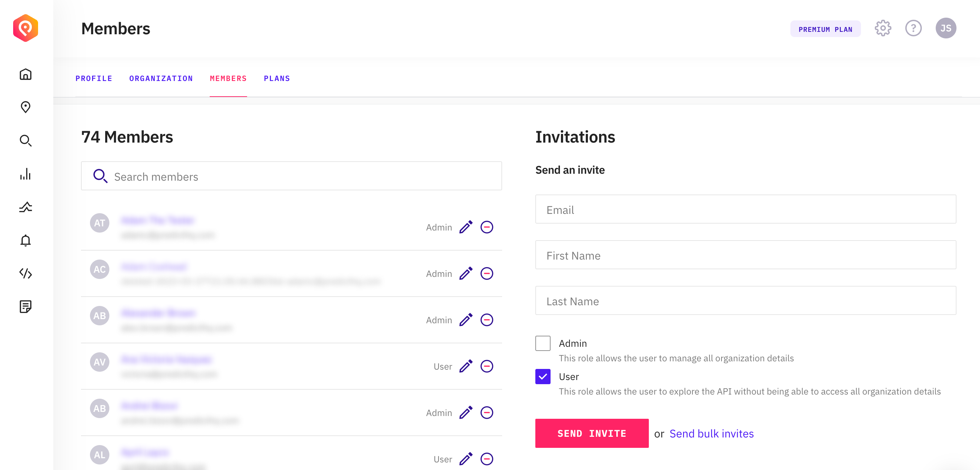Switch to the Plans tab
This screenshot has height=470, width=980.
click(x=276, y=79)
